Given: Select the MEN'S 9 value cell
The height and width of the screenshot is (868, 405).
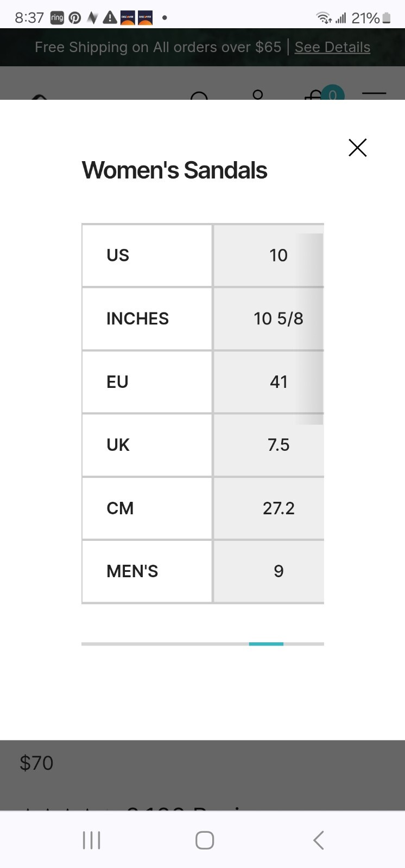Looking at the screenshot, I should pyautogui.click(x=269, y=571).
